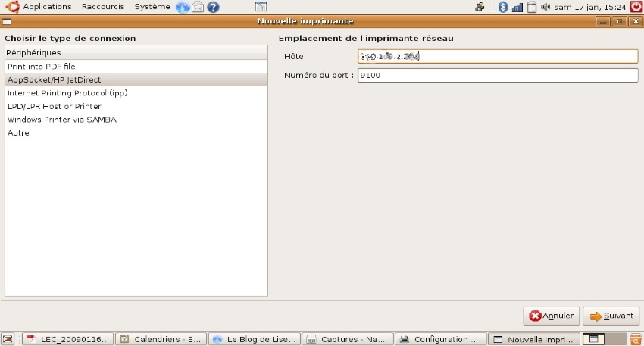Open the Firefox web browser launcher icon
644x346 pixels.
coord(183,7)
